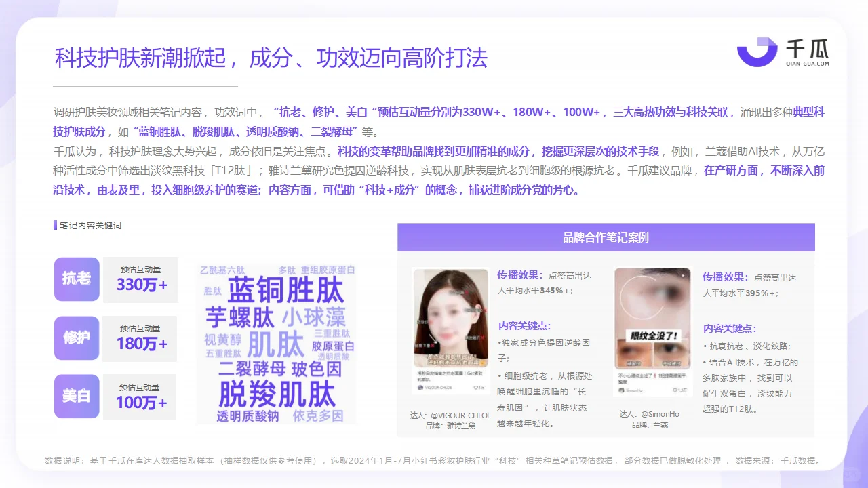This screenshot has width=868, height=488.
Task: Click the 达人: @VIGOUR CHLOE label
Action: coord(450,415)
